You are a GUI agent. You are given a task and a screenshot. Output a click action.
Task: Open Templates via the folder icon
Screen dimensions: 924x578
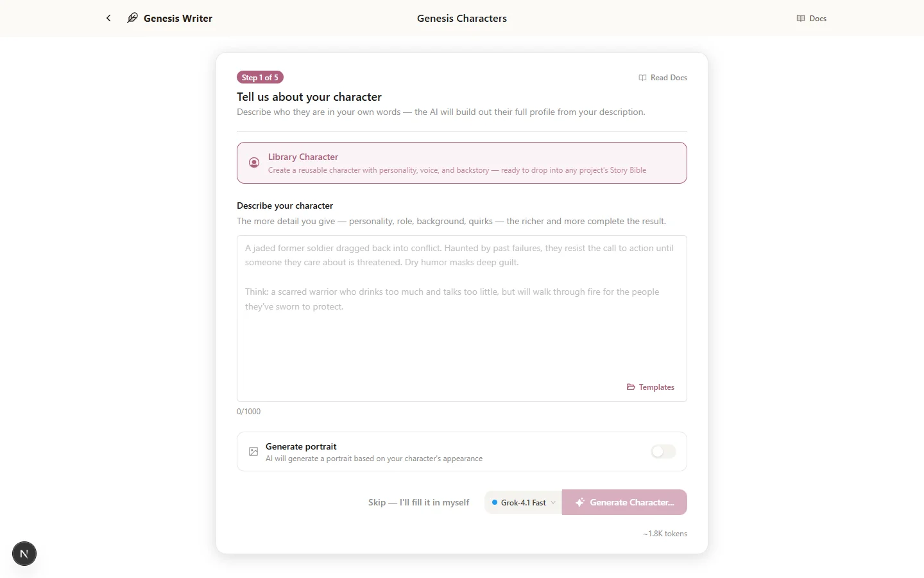tap(631, 387)
